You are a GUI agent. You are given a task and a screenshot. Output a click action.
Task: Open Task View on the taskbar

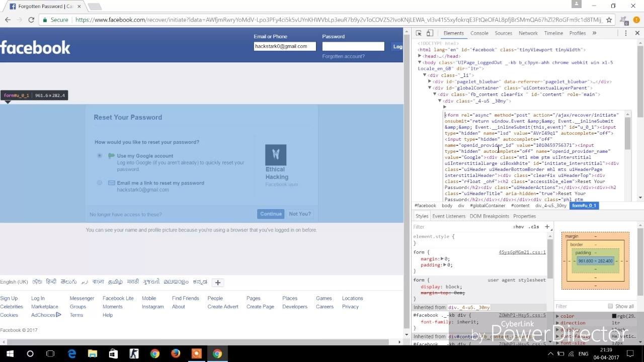50,354
